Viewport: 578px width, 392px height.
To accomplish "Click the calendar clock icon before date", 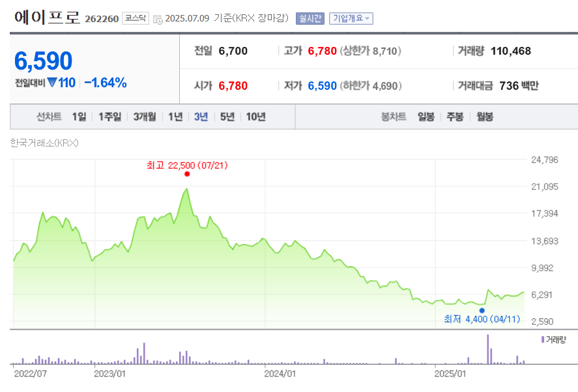I will [158, 20].
